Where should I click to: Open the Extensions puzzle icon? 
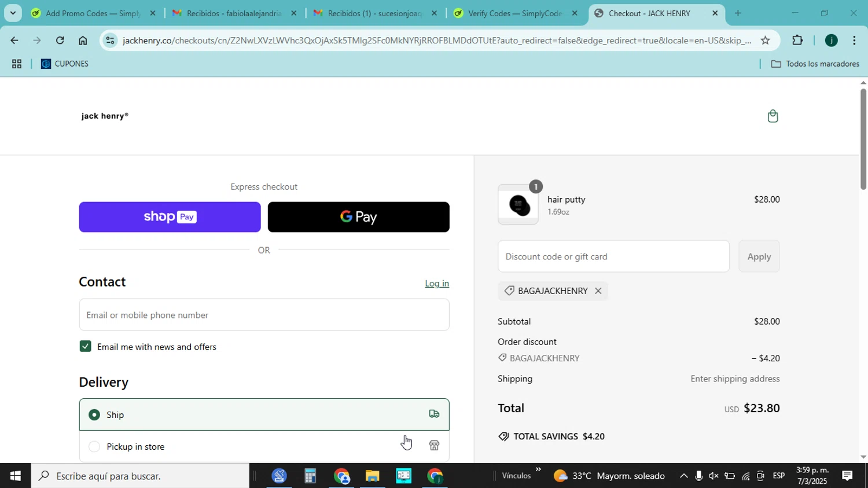[797, 41]
